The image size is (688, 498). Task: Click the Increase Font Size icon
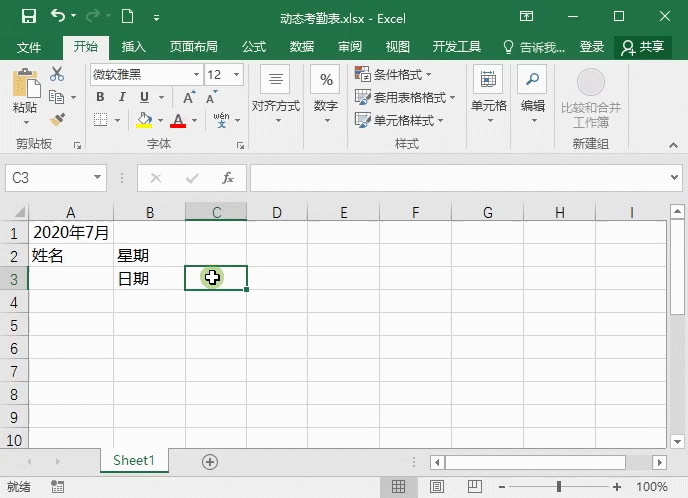[x=189, y=97]
